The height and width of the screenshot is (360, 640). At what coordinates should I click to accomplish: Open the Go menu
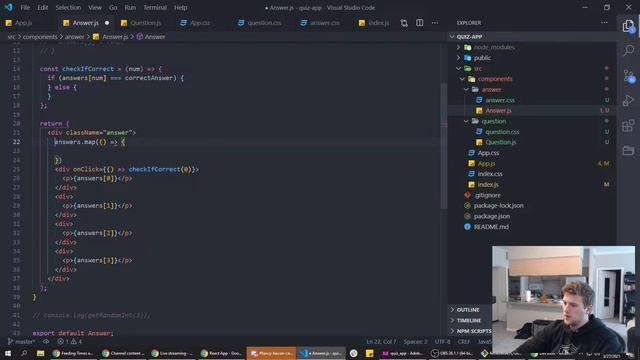pyautogui.click(x=113, y=8)
